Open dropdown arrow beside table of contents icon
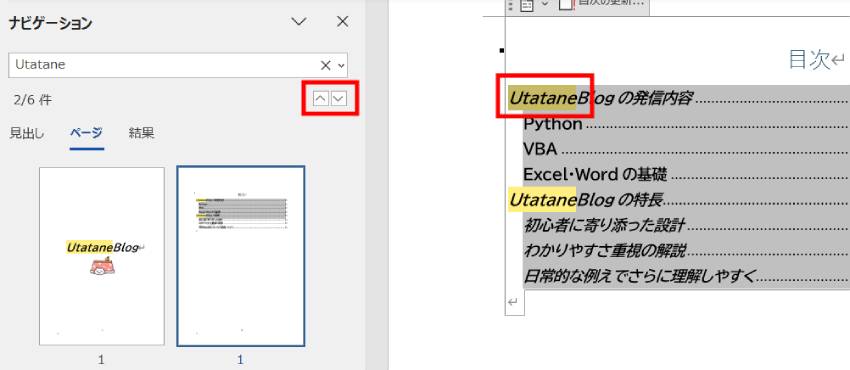The image size is (850, 370). 545,4
